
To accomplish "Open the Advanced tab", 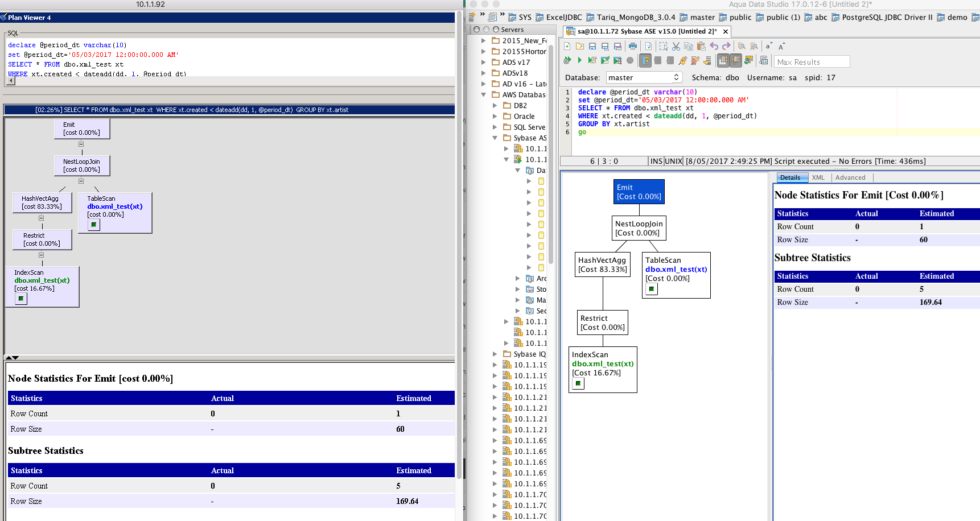I will 850,177.
